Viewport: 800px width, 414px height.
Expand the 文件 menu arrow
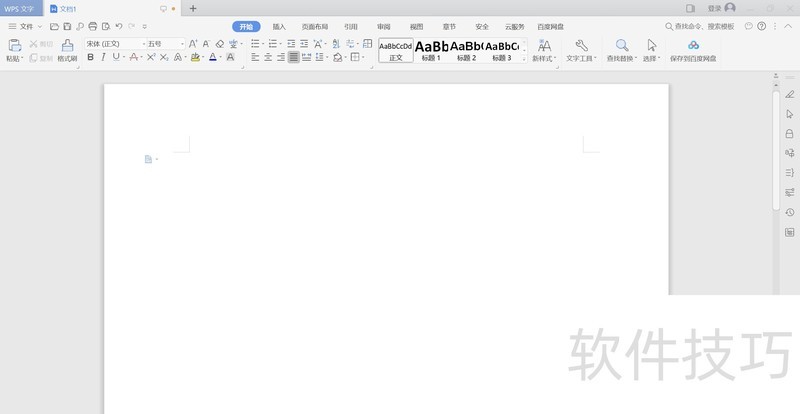(40, 27)
